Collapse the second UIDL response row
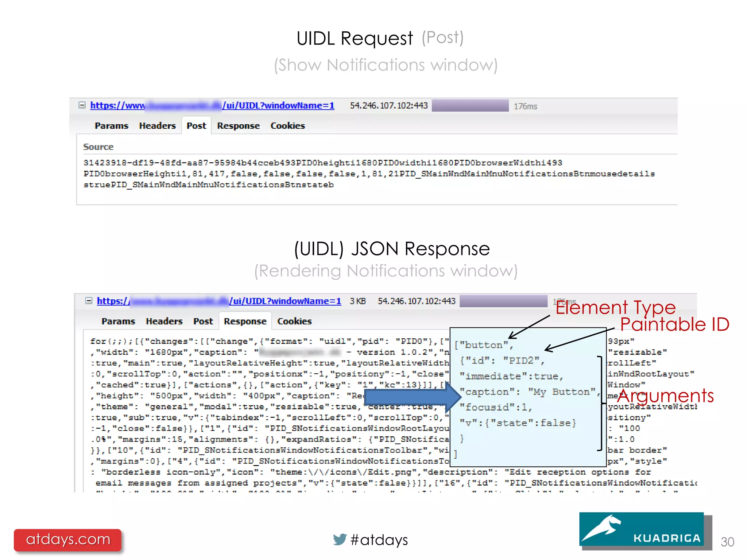This screenshot has width=747, height=560. [x=89, y=301]
